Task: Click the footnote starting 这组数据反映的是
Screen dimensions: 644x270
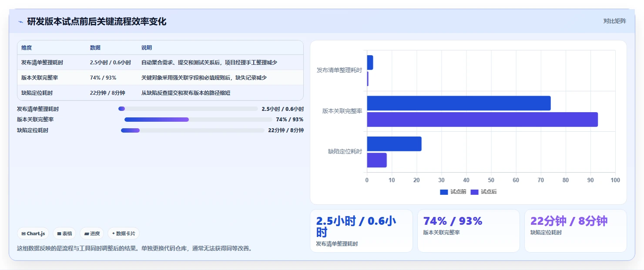Action: pyautogui.click(x=134, y=249)
